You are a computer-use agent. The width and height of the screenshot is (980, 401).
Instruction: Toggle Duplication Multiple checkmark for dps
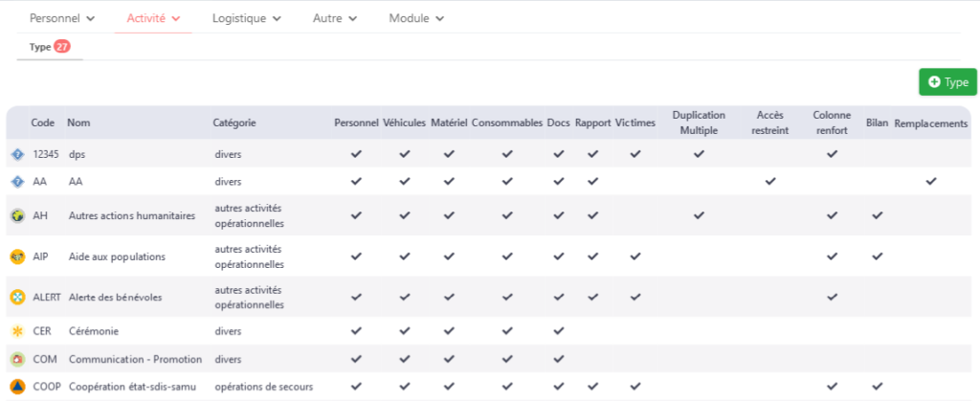click(x=699, y=154)
